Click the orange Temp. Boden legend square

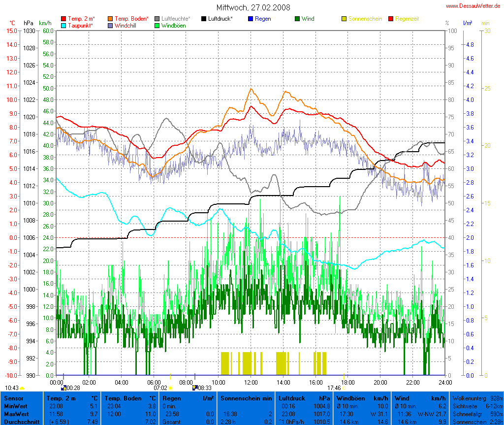[x=110, y=19]
